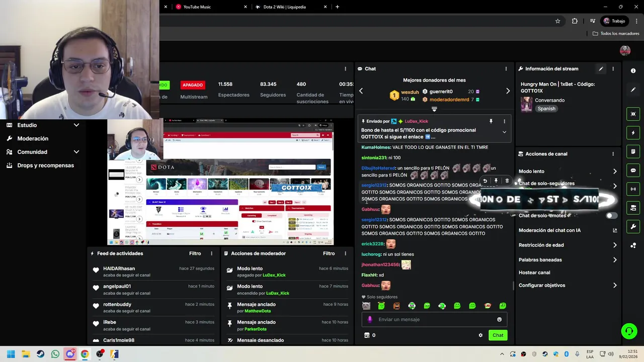Open the green headset support button
The image size is (644, 362).
point(629,331)
